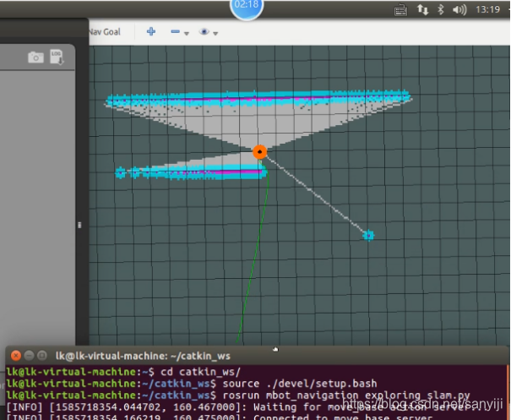Click the keyboard input indicator in top bar

tap(400, 10)
